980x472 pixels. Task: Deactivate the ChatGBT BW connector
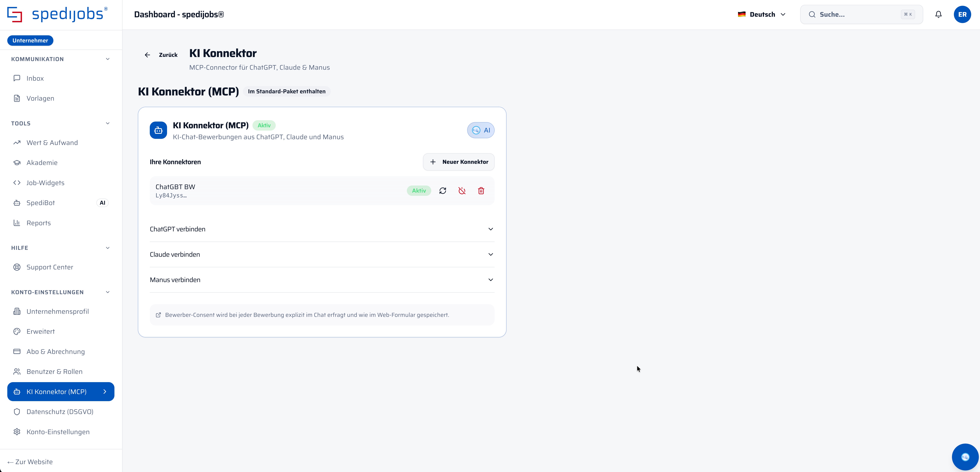[462, 190]
